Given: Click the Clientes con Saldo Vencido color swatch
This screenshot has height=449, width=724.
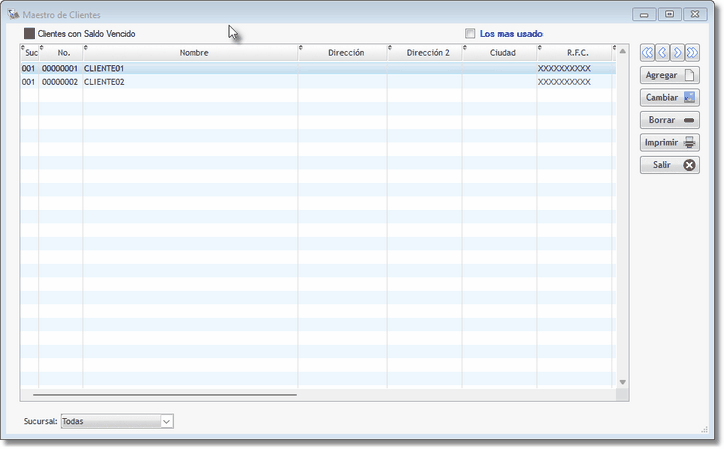Looking at the screenshot, I should pyautogui.click(x=29, y=34).
